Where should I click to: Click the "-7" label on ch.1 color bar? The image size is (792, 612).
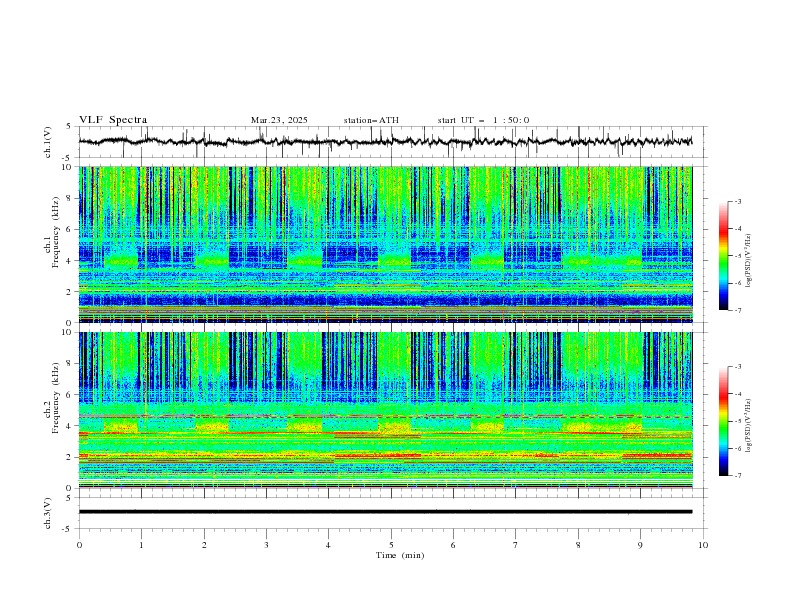[x=738, y=310]
